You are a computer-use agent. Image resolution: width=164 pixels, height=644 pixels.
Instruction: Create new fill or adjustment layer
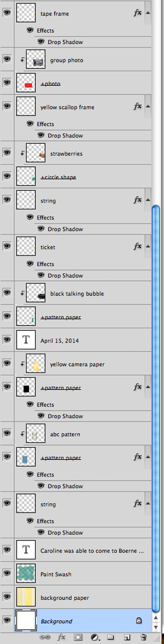(95, 638)
